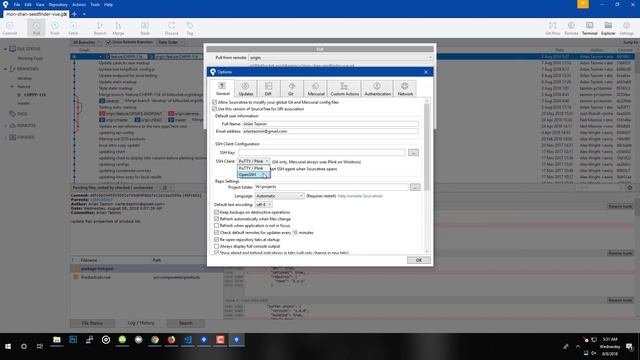Click the Project folder input field

331,187
